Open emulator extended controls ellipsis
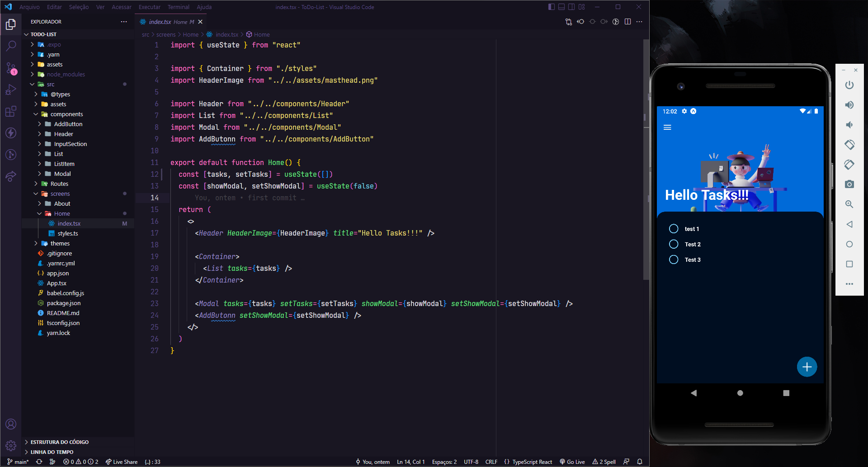The width and height of the screenshot is (868, 467). click(x=849, y=284)
